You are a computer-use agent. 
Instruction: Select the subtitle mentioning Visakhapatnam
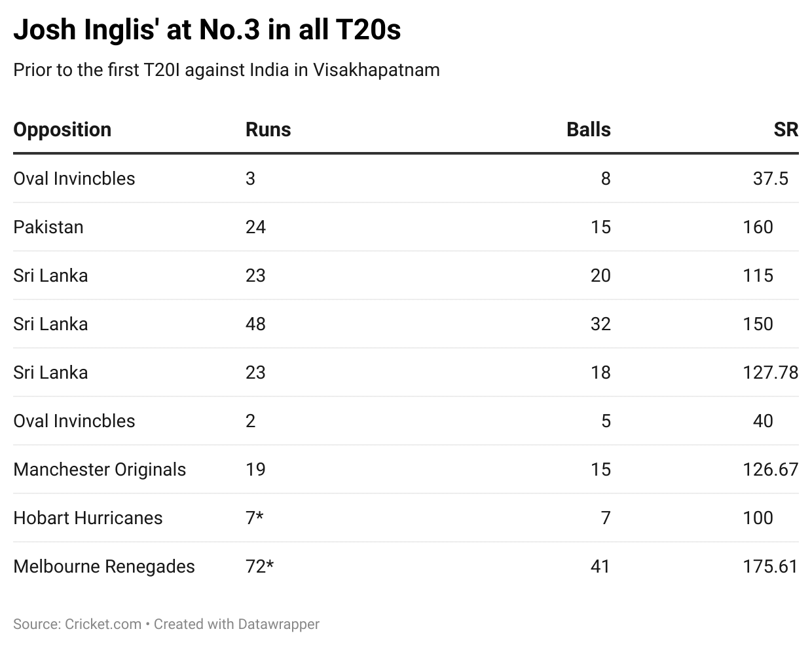[x=227, y=69]
